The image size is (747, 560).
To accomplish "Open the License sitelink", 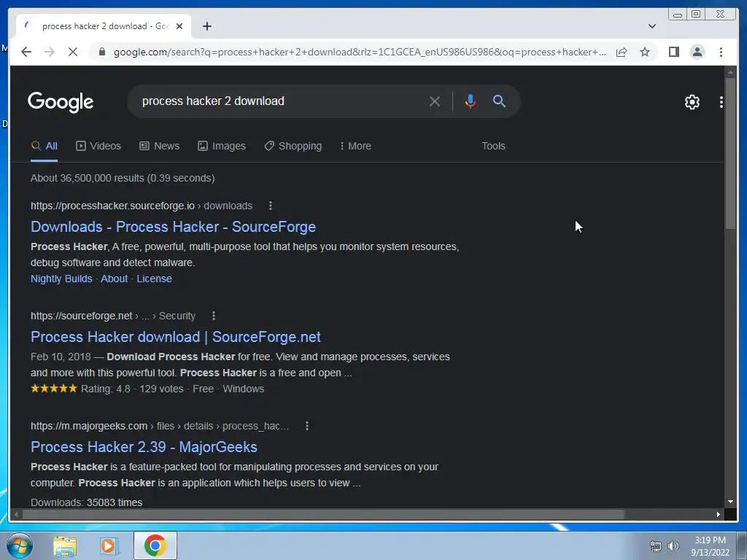I will pos(155,279).
